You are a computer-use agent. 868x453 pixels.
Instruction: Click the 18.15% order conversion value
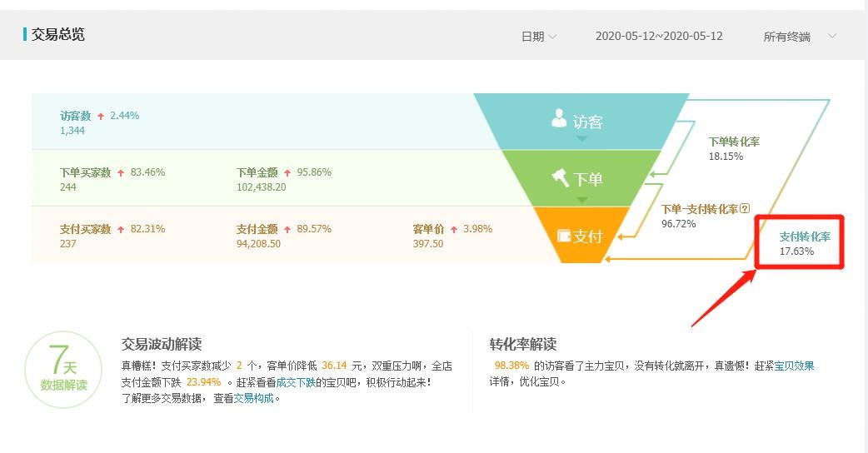tap(726, 157)
